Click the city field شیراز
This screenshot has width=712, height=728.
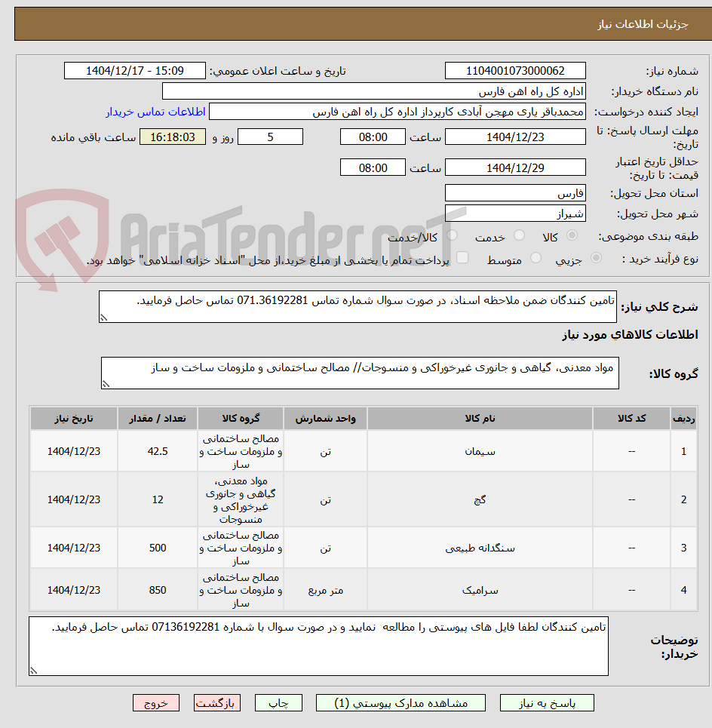click(515, 213)
